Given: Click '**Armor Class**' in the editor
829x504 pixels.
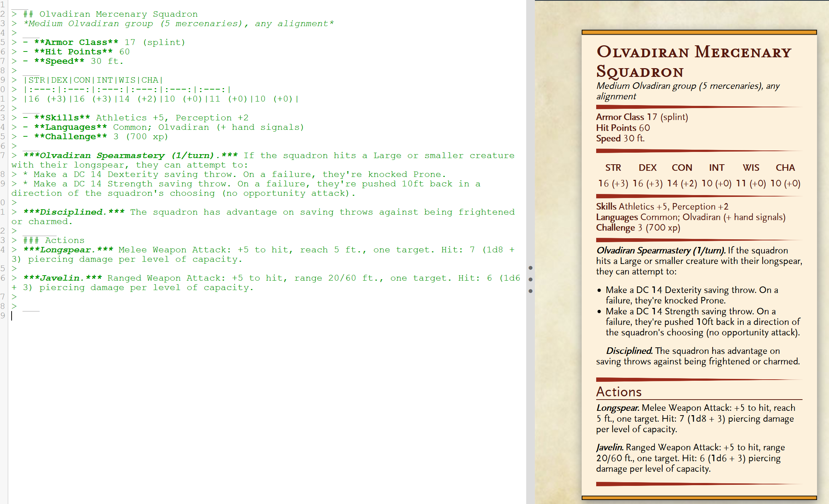Looking at the screenshot, I should pyautogui.click(x=76, y=42).
